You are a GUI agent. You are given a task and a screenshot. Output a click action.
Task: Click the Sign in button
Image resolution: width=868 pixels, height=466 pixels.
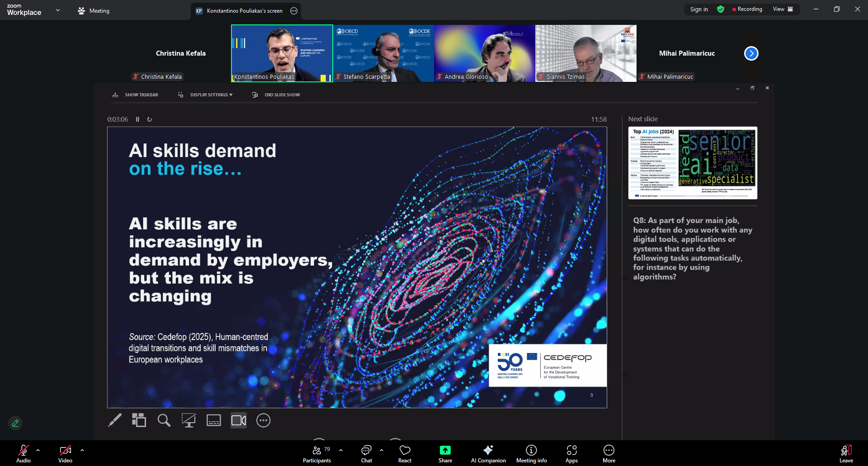699,9
